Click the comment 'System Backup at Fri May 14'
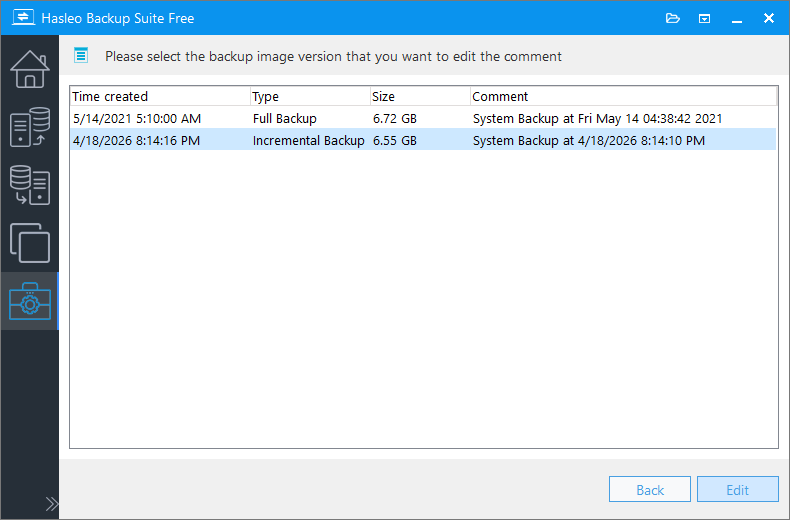Screen dimensions: 790x520 (x=597, y=118)
